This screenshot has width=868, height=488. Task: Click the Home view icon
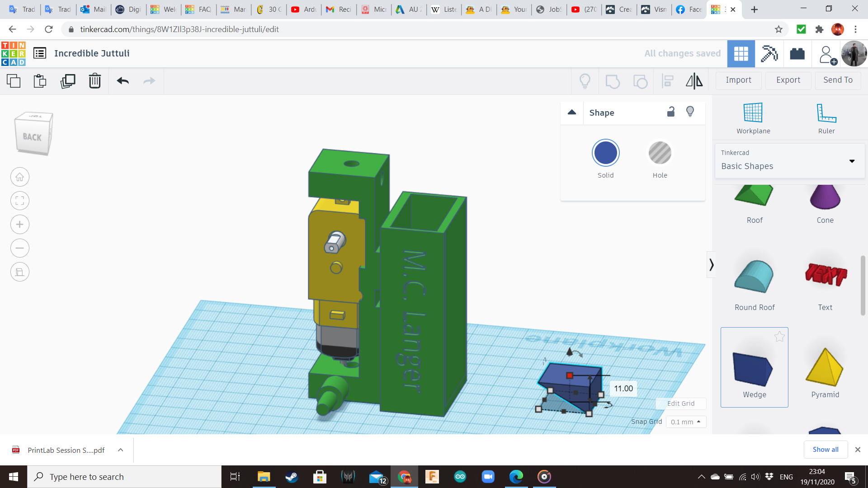pos(20,177)
